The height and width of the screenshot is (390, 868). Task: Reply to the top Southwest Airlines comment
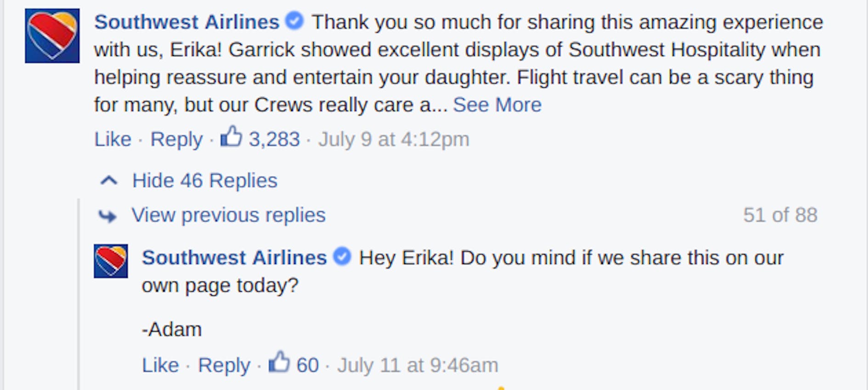(176, 139)
